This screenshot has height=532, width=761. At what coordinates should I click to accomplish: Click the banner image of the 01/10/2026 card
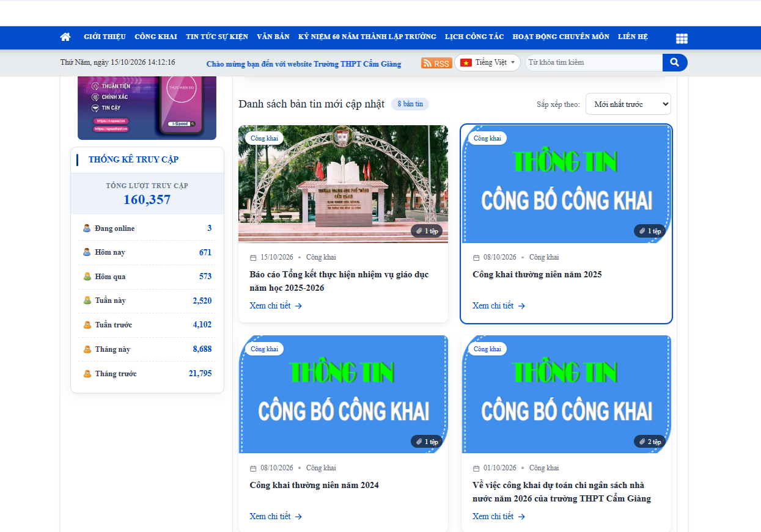[566, 395]
